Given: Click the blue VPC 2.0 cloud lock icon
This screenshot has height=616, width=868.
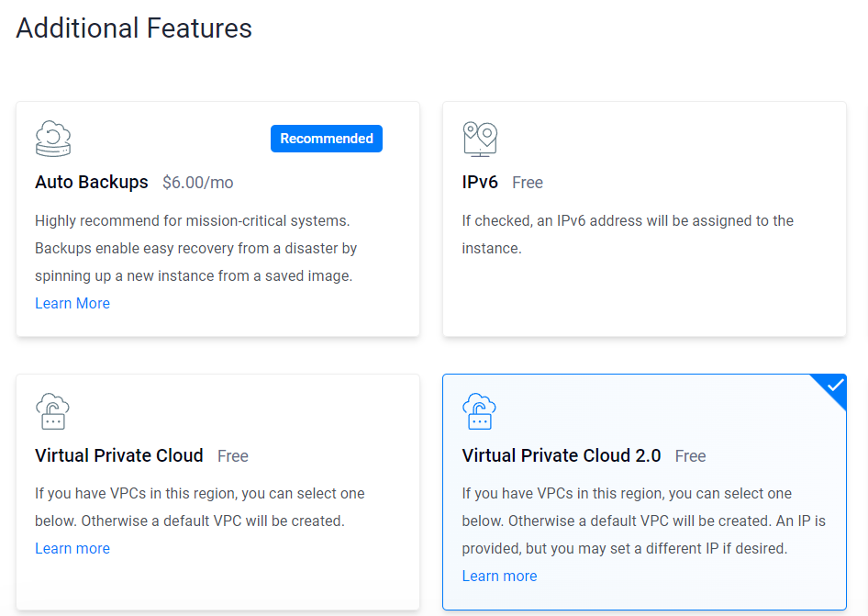Looking at the screenshot, I should [x=479, y=411].
